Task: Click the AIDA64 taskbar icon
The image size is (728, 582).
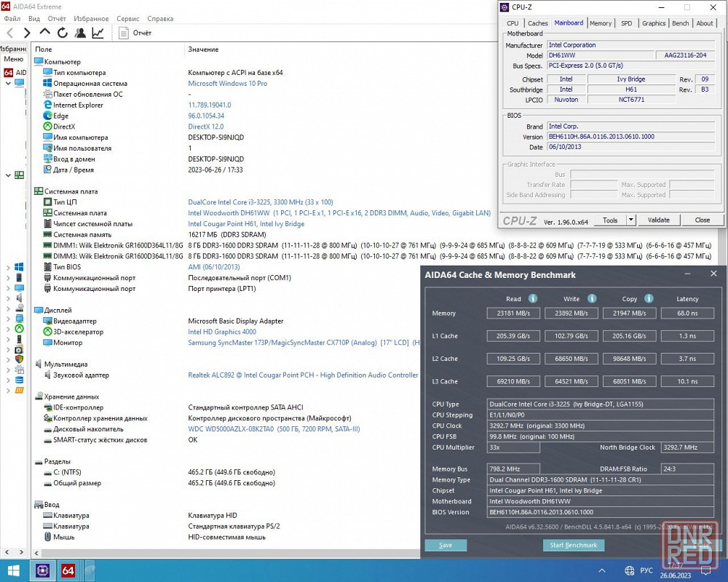Action: tap(68, 570)
